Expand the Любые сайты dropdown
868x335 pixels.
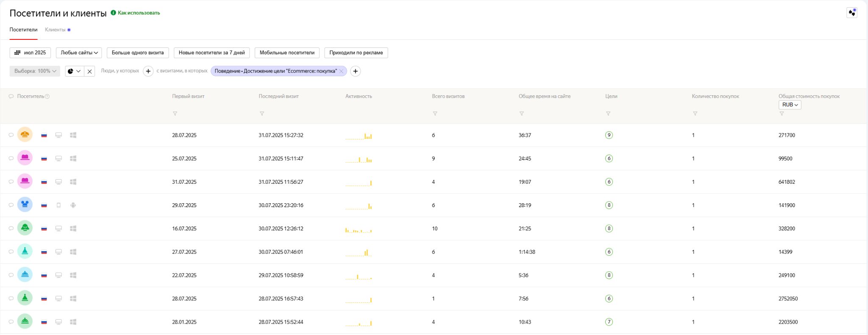(x=79, y=53)
